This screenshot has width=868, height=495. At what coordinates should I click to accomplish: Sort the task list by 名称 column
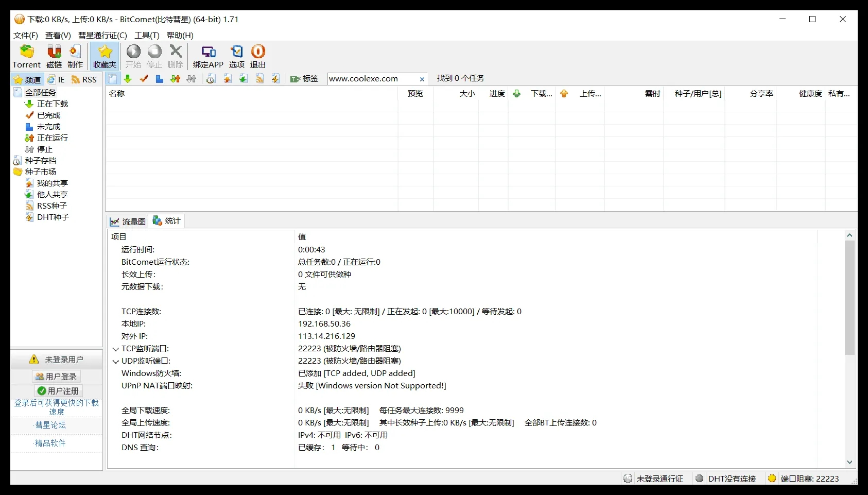click(x=251, y=94)
